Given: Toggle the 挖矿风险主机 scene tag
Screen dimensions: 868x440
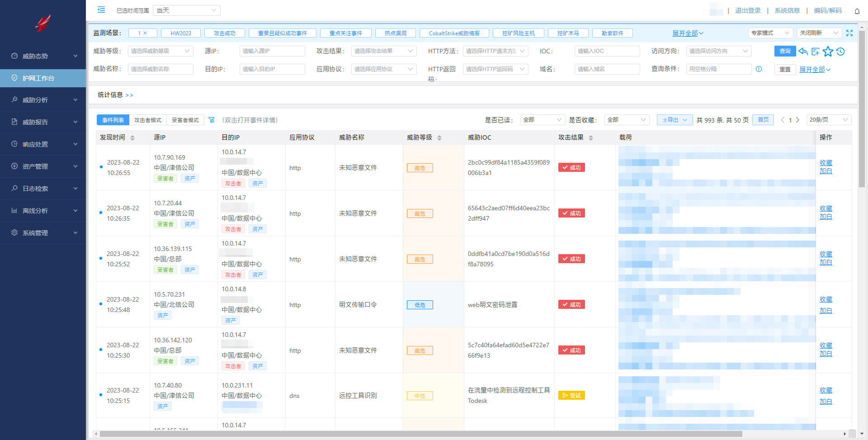Looking at the screenshot, I should coord(519,33).
